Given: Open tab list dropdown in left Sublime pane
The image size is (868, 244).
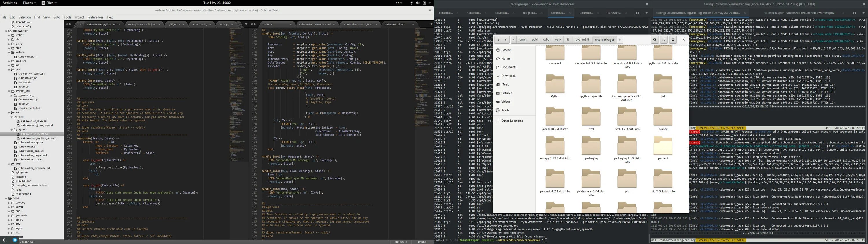Looking at the screenshot, I should point(246,24).
